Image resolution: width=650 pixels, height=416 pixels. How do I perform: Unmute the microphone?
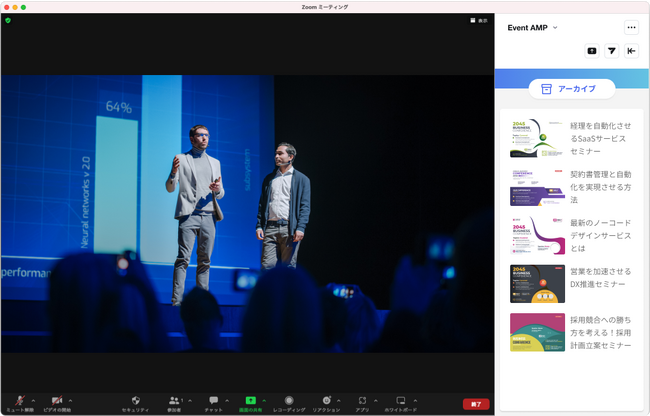coord(19,401)
